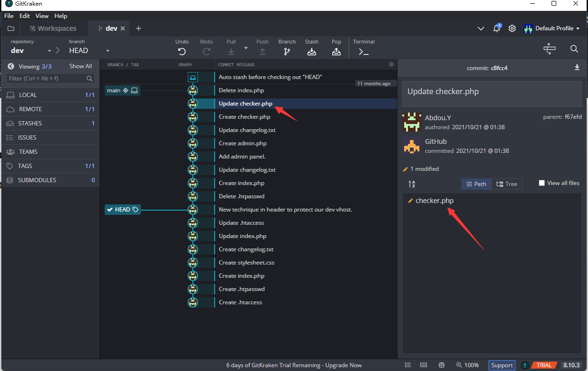Click the stash node icon in the graph

pyautogui.click(x=192, y=77)
